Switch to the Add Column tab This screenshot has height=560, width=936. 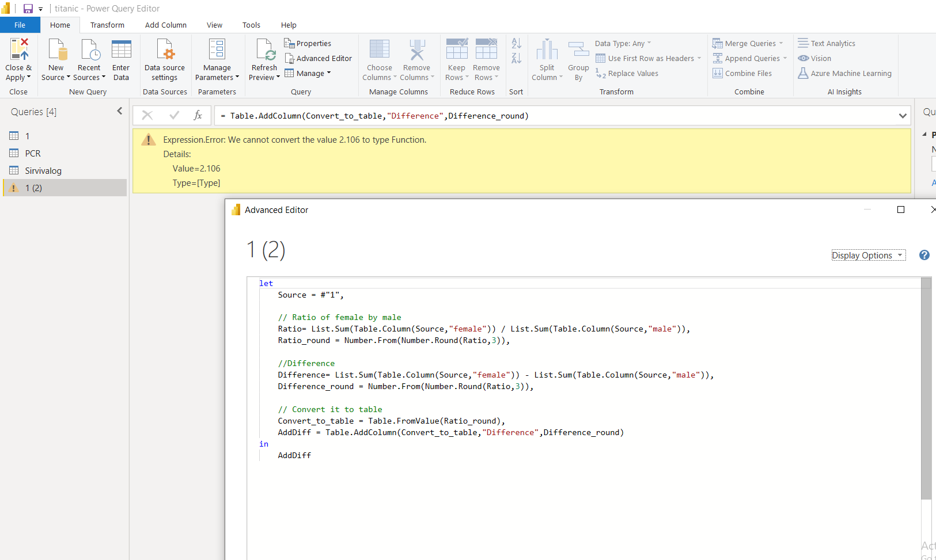point(166,25)
